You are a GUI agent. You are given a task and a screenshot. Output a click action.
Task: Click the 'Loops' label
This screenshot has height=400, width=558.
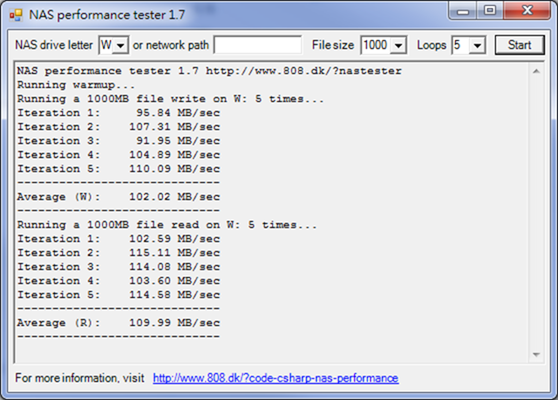pos(432,45)
